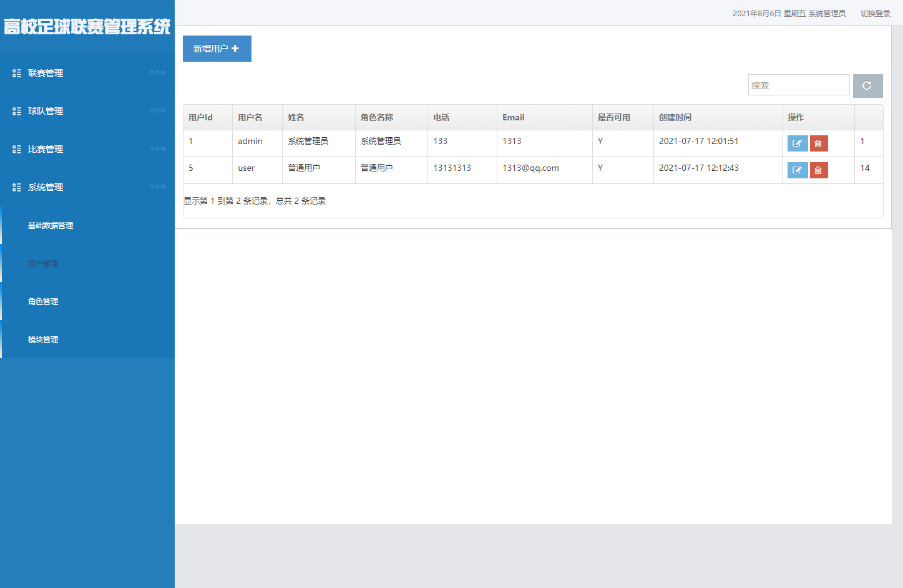Edit the user row with Id 5
Viewport: 903px width, 588px height.
click(797, 170)
